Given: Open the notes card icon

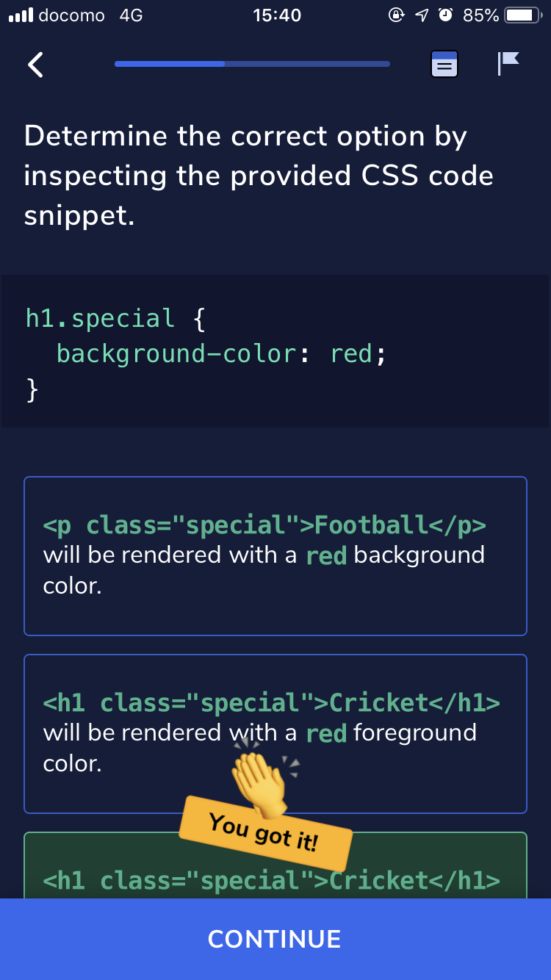Looking at the screenshot, I should pyautogui.click(x=444, y=65).
